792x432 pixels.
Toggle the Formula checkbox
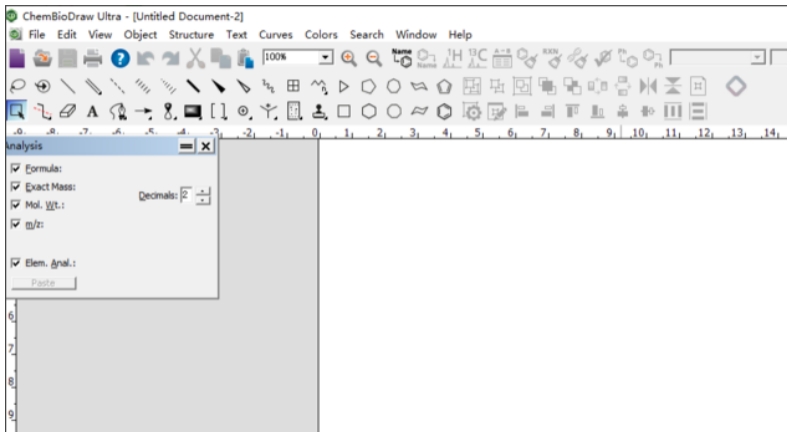[16, 168]
